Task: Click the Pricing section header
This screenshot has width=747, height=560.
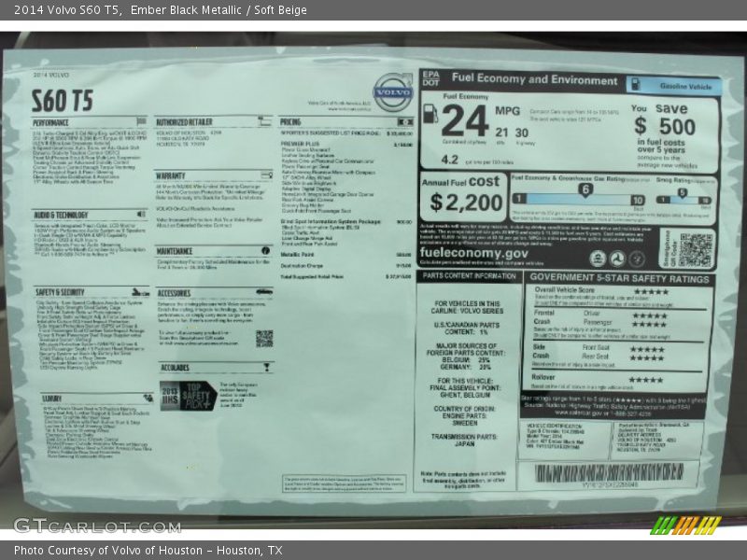Action: click(x=291, y=122)
